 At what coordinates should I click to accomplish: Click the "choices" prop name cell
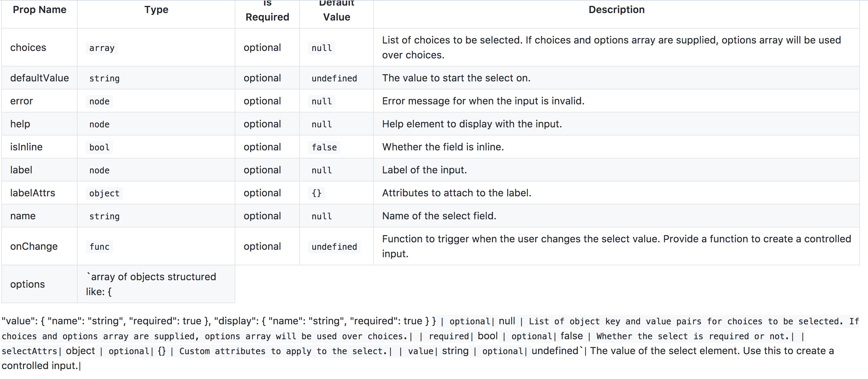tap(28, 48)
